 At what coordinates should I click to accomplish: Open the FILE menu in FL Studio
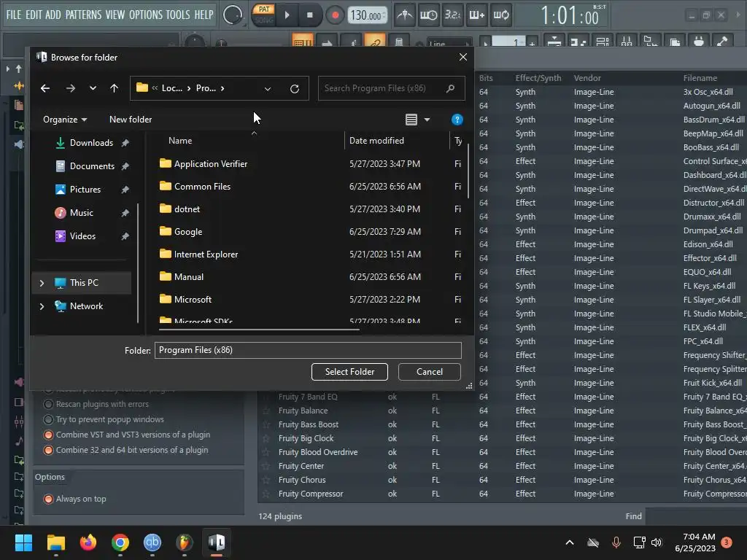tap(14, 15)
